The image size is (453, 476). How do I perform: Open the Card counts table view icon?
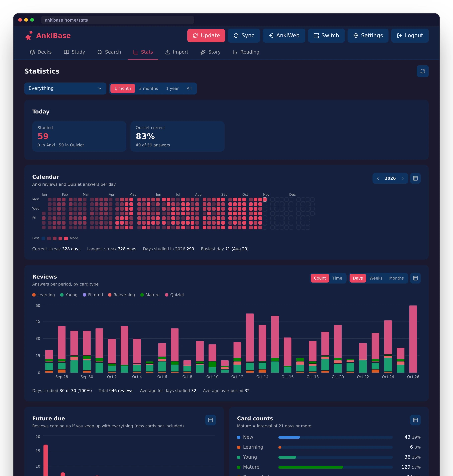pos(415,420)
